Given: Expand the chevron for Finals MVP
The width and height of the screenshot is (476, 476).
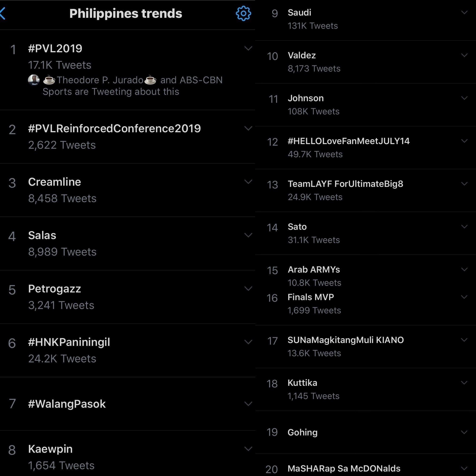Looking at the screenshot, I should [x=464, y=297].
